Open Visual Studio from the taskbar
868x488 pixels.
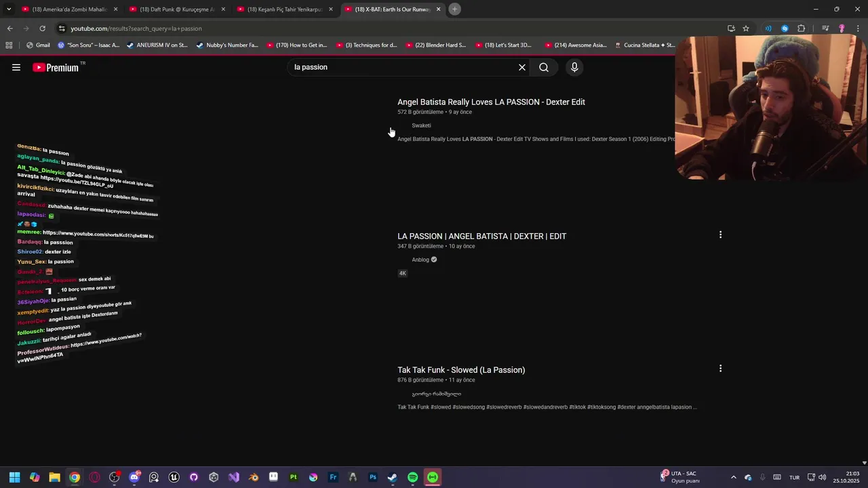click(234, 477)
